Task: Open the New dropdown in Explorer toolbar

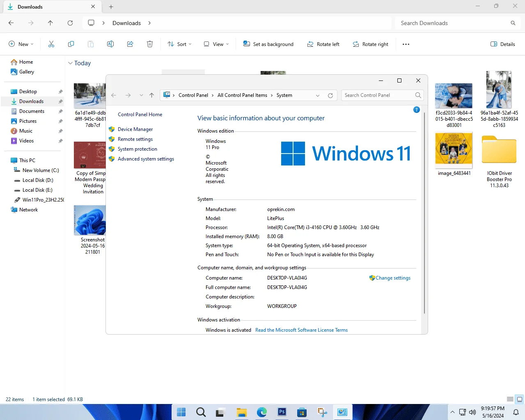Action: (x=21, y=44)
